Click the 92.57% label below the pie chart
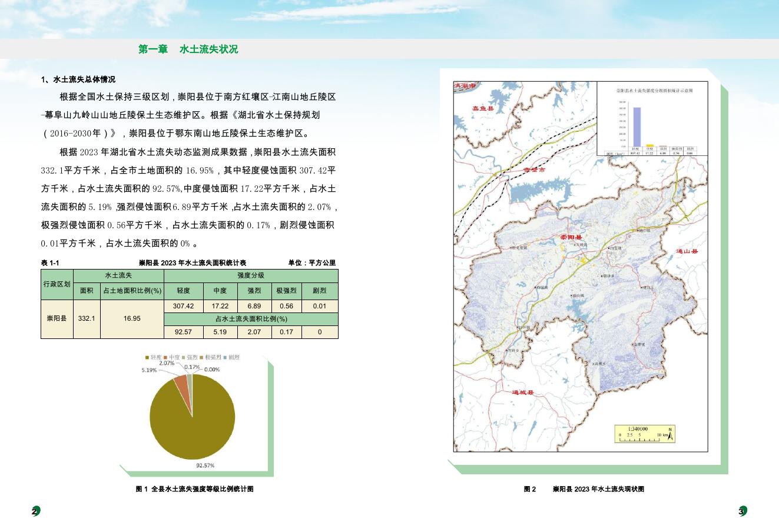Image resolution: width=779 pixels, height=532 pixels. pos(205,465)
